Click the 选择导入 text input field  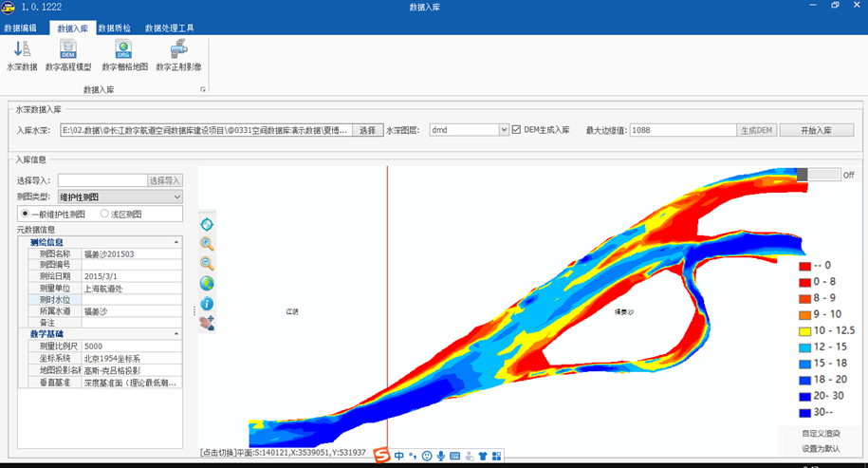tap(102, 180)
